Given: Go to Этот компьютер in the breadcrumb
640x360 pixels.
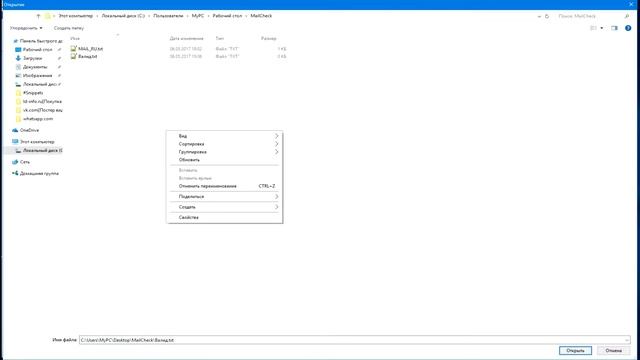Looking at the screenshot, I should pos(76,16).
